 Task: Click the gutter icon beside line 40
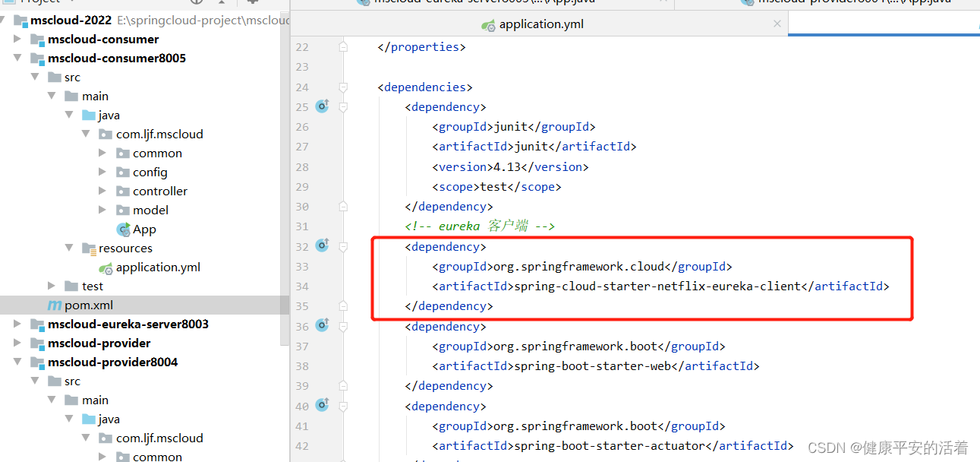click(322, 406)
